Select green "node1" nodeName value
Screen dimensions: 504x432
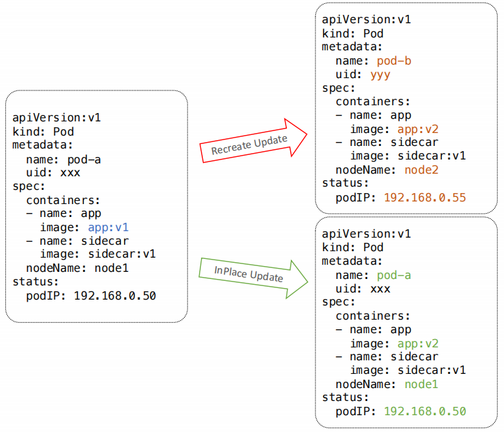(x=421, y=384)
